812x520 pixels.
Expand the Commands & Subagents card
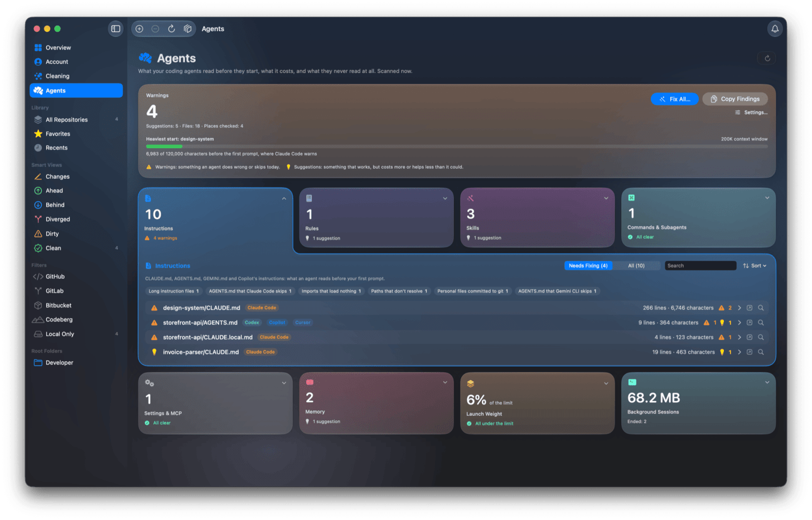tap(767, 198)
